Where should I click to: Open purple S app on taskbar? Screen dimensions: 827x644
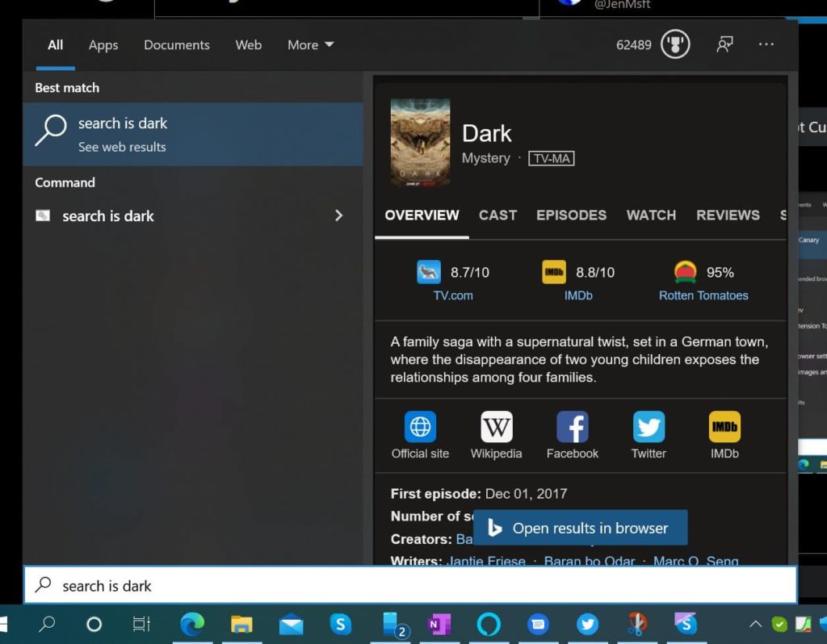(x=686, y=625)
